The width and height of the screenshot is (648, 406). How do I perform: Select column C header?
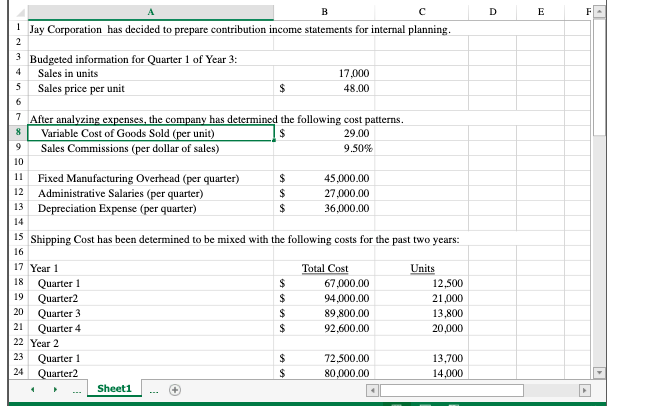click(x=422, y=12)
